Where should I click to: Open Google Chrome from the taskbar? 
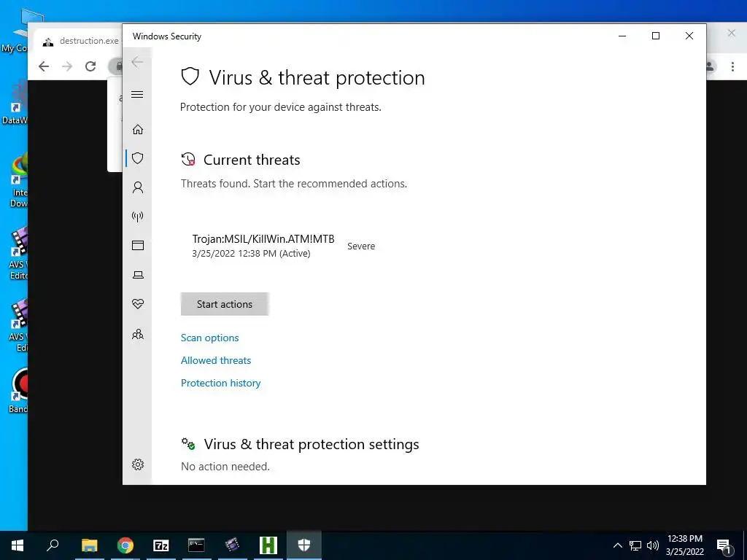pyautogui.click(x=125, y=545)
